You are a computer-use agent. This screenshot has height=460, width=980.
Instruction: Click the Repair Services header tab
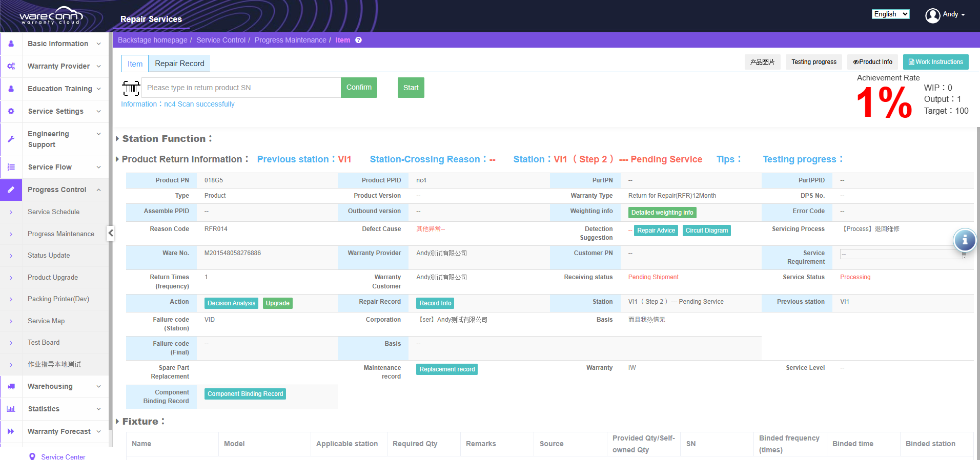click(x=151, y=19)
